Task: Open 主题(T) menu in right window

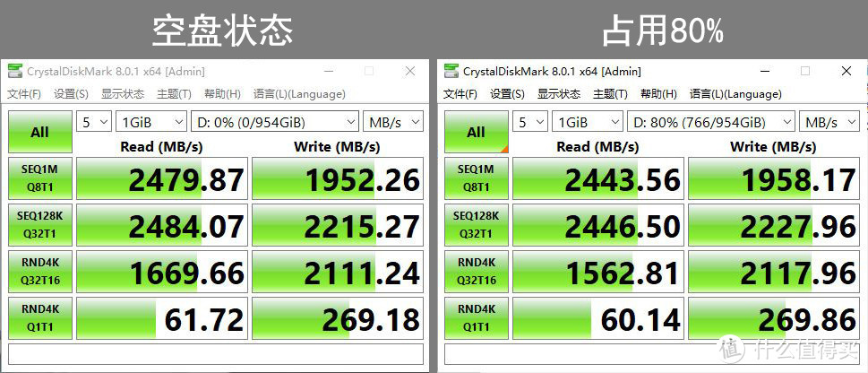Action: pos(610,94)
